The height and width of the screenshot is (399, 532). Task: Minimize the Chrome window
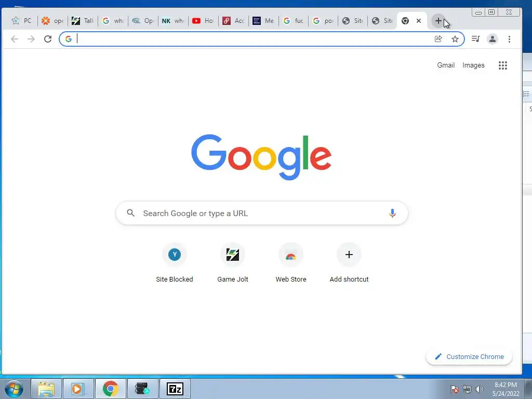point(478,12)
